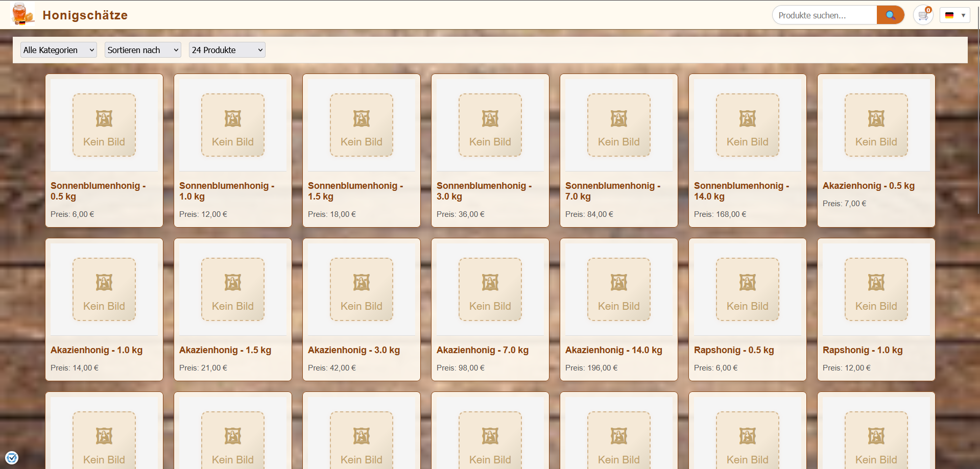Viewport: 980px width, 469px height.
Task: Open the shopping cart icon
Action: click(922, 15)
